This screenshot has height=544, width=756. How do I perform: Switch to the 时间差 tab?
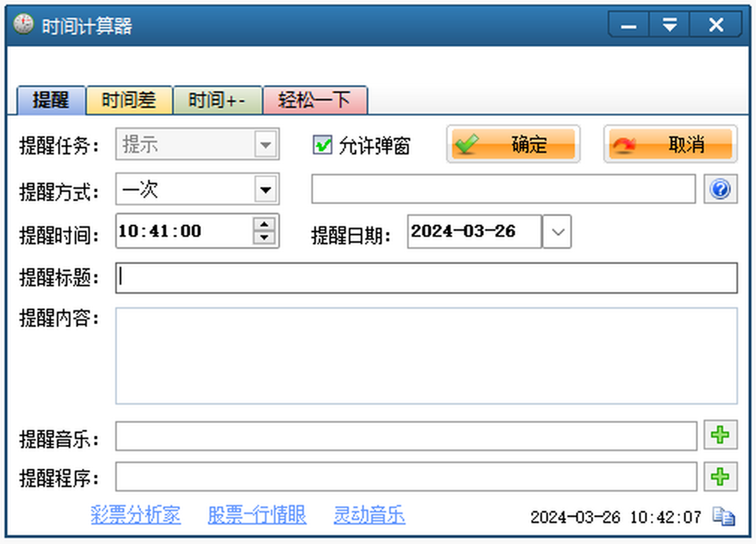click(129, 100)
